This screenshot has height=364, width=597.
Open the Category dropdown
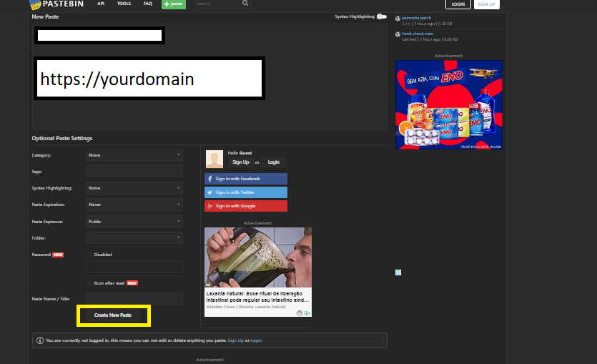(x=134, y=154)
